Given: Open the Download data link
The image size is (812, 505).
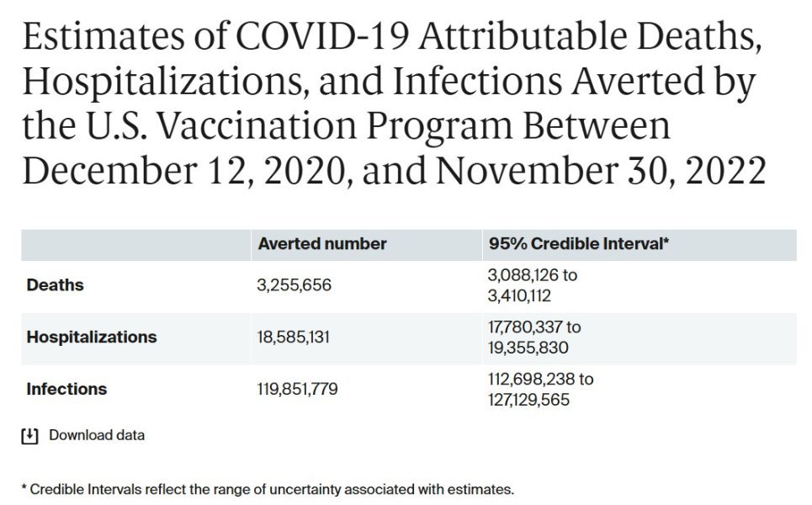Looking at the screenshot, I should 97,435.
